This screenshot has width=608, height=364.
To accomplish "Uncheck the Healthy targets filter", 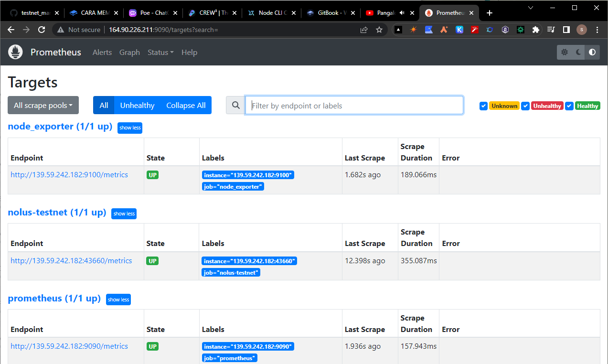I will pyautogui.click(x=569, y=106).
